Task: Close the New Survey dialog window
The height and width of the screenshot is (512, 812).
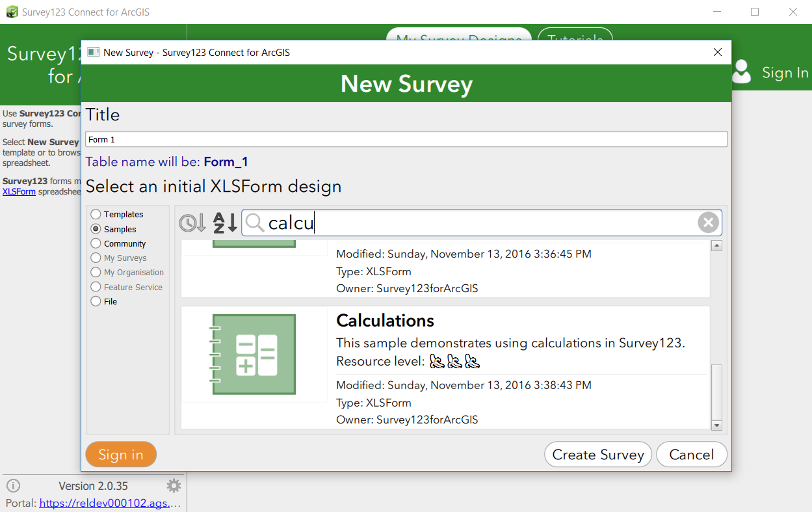Action: pyautogui.click(x=718, y=52)
